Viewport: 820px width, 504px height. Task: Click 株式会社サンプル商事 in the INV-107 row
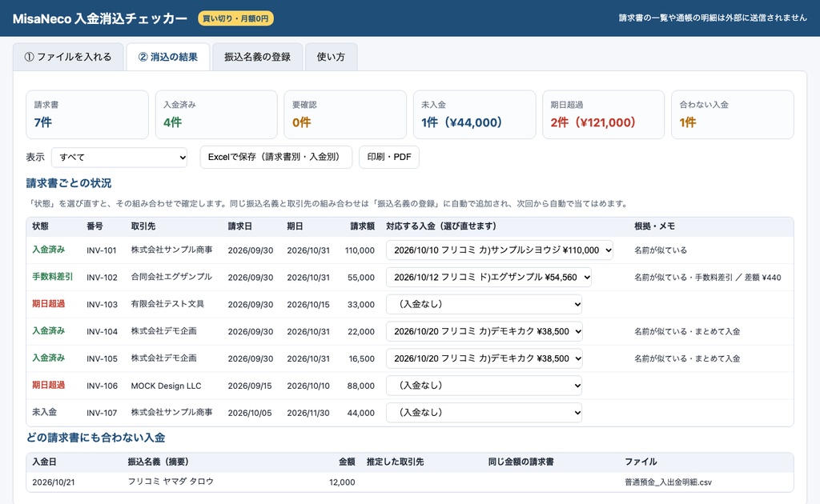click(171, 413)
